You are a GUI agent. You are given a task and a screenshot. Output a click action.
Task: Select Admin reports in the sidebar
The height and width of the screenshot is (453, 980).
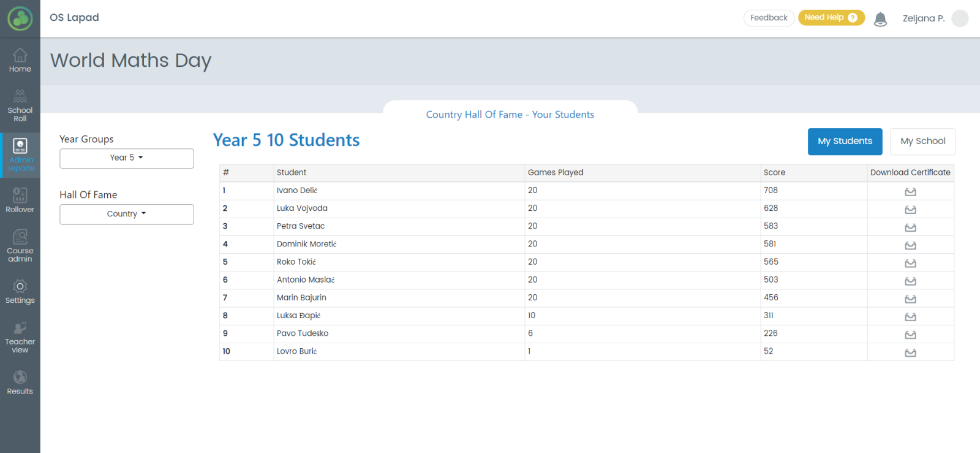pos(20,155)
